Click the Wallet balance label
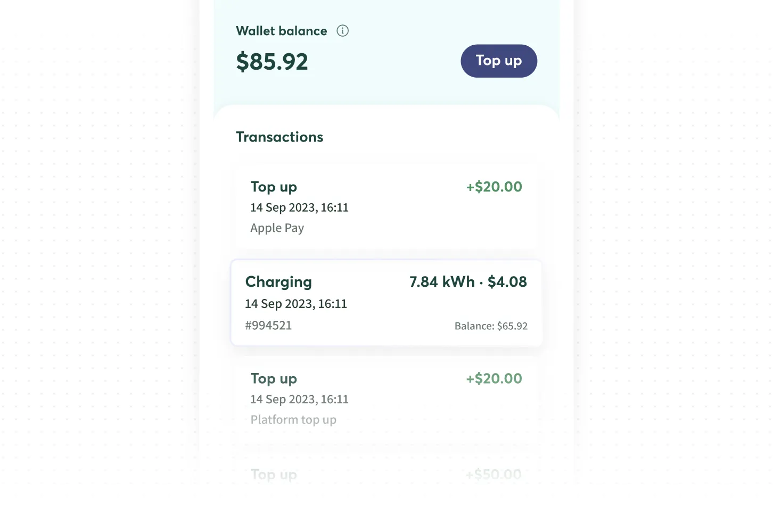The height and width of the screenshot is (532, 773). [282, 31]
